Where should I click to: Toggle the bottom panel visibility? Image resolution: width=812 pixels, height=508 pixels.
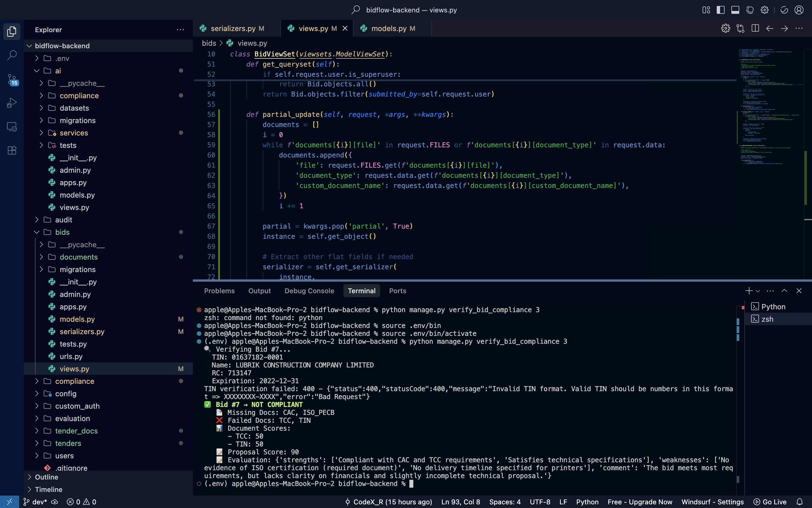735,10
